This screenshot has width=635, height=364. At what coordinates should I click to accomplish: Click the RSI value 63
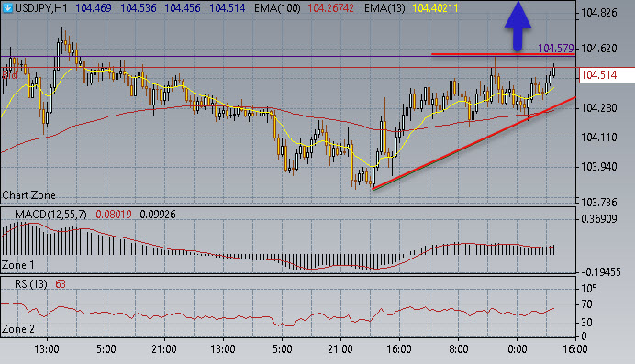tap(61, 284)
